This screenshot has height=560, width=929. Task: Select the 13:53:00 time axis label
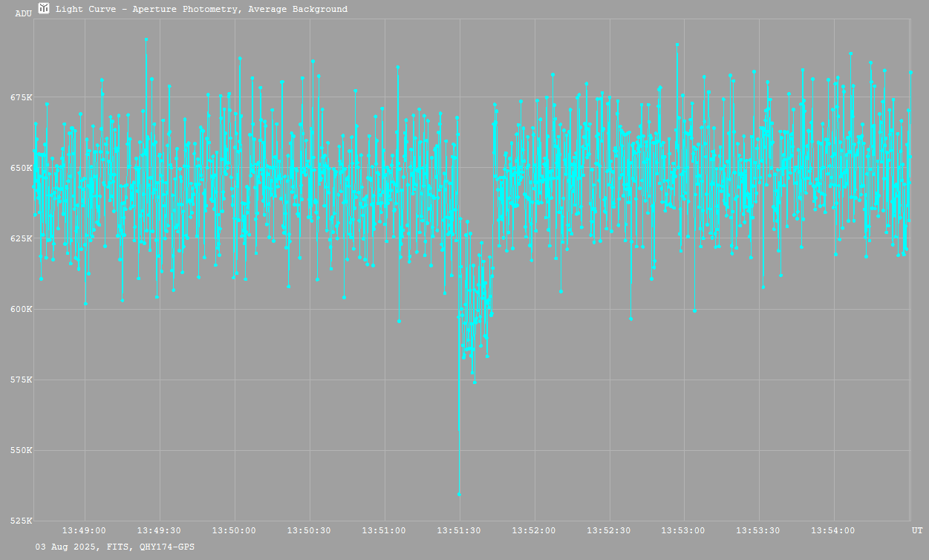(x=684, y=530)
